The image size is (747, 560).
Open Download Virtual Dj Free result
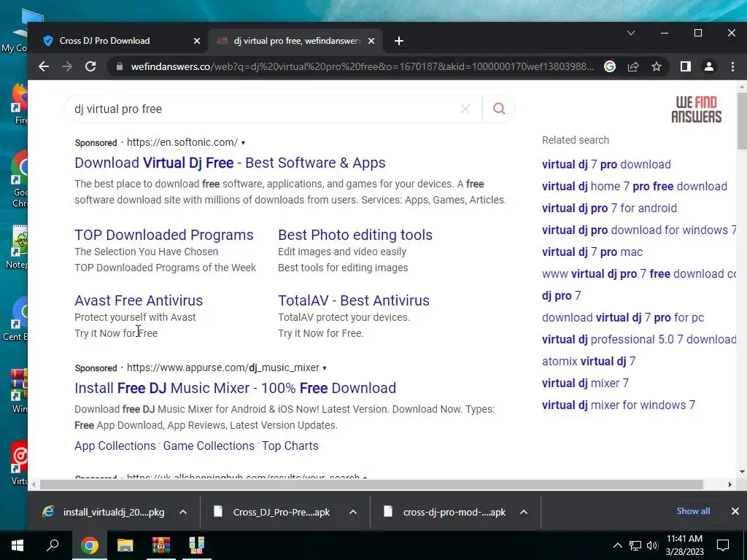(230, 163)
